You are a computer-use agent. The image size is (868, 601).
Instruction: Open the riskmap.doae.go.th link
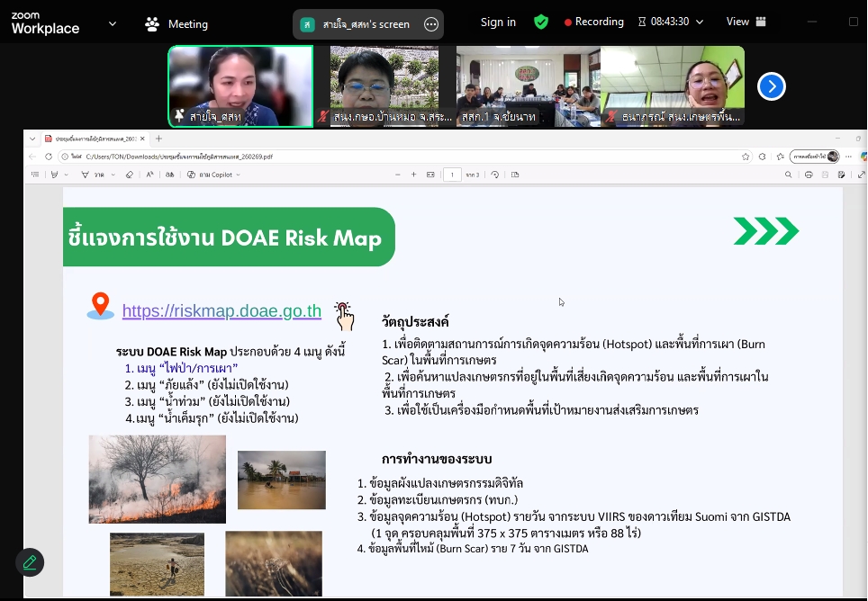pyautogui.click(x=222, y=311)
